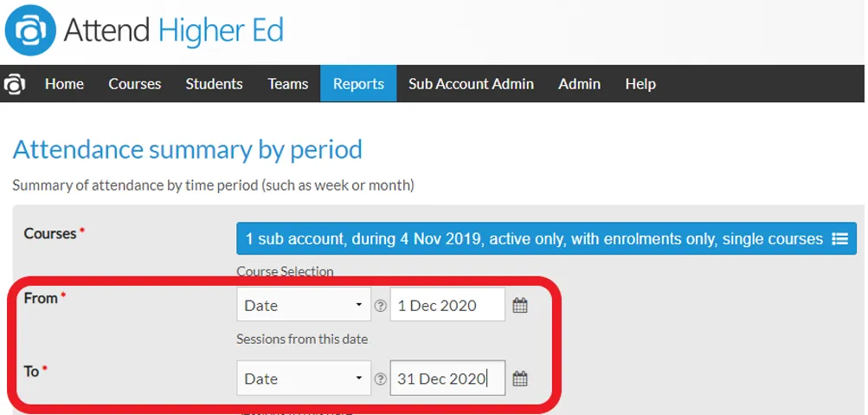Click the help question mark beside From

click(380, 306)
